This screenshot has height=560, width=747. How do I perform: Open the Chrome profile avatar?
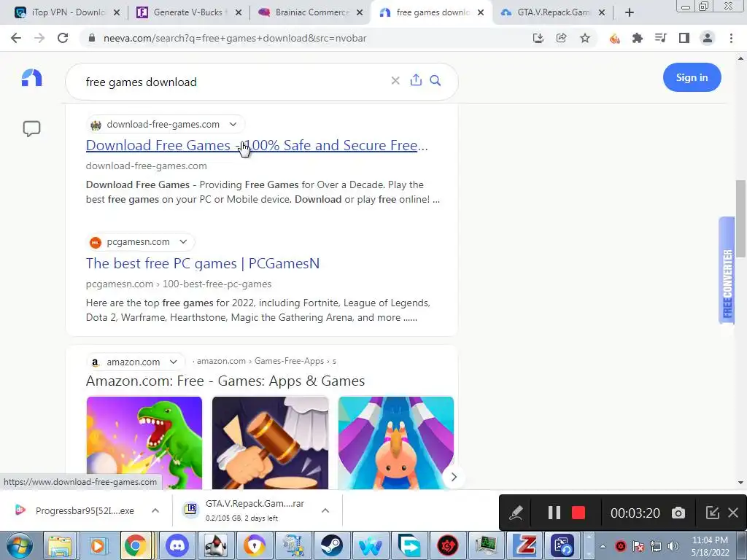pyautogui.click(x=708, y=38)
